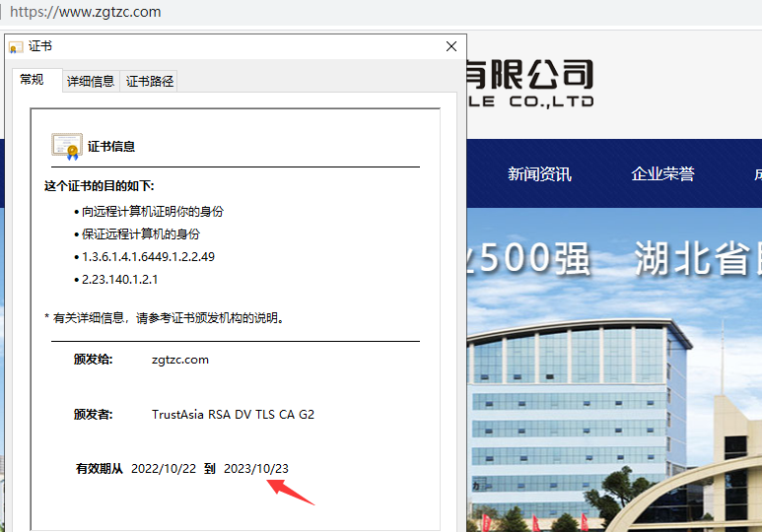Viewport: 762px width, 532px height.
Task: Click the OID 1.3.6.1.4.1.6449.1.2.2.49
Action: pos(148,256)
